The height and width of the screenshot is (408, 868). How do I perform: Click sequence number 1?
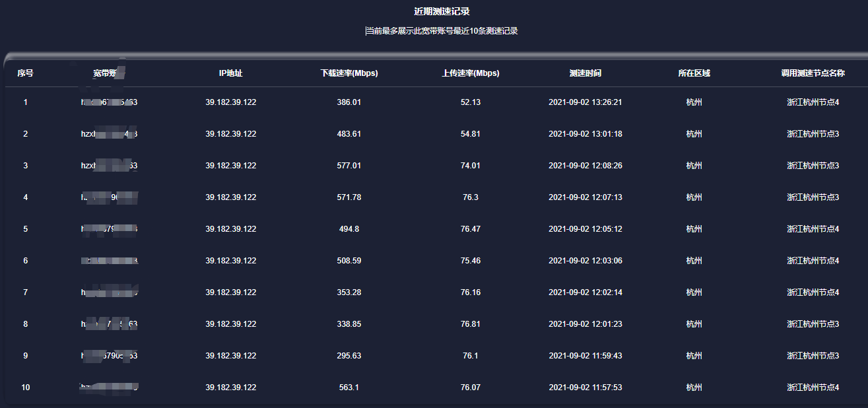click(x=26, y=102)
